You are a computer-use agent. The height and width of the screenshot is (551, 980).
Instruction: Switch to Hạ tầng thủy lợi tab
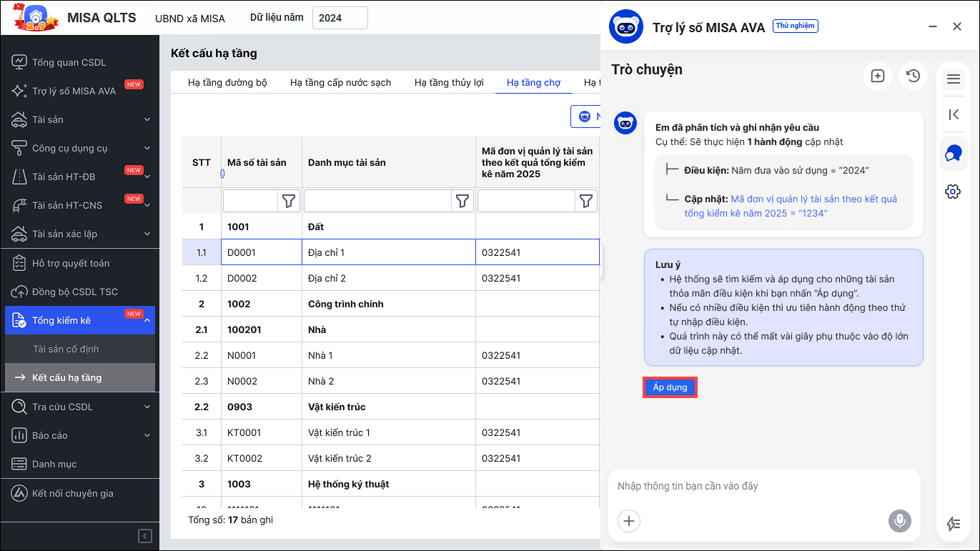(x=449, y=82)
